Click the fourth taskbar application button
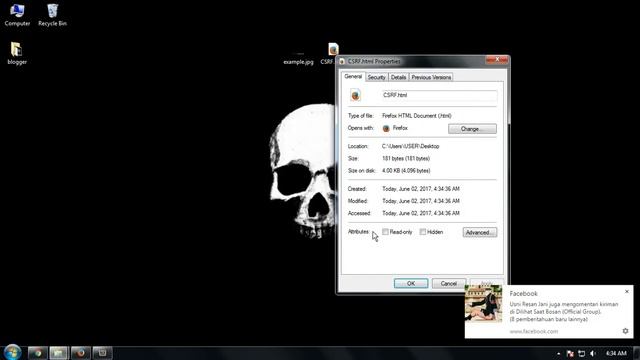 [x=102, y=353]
